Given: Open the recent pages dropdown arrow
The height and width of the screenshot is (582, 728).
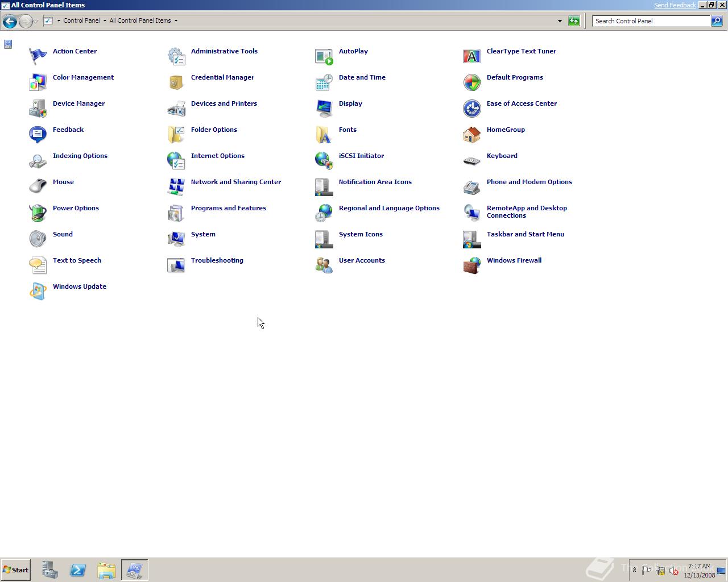Looking at the screenshot, I should 36,21.
